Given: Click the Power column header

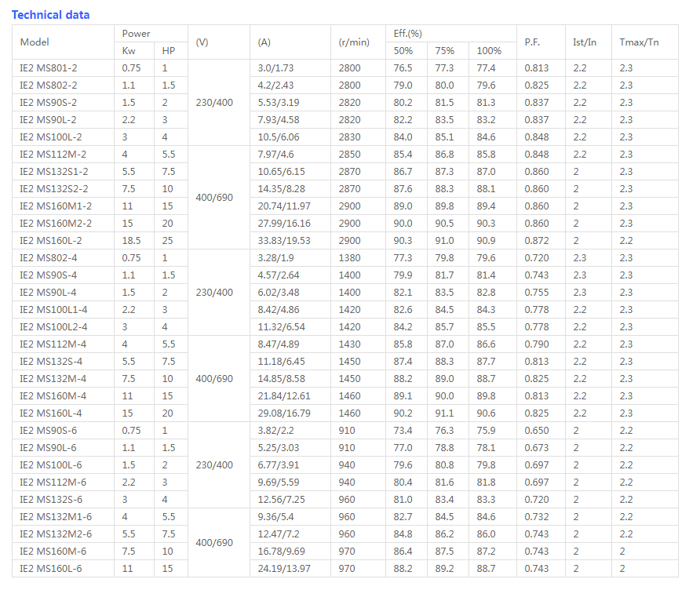Looking at the screenshot, I should tap(137, 34).
